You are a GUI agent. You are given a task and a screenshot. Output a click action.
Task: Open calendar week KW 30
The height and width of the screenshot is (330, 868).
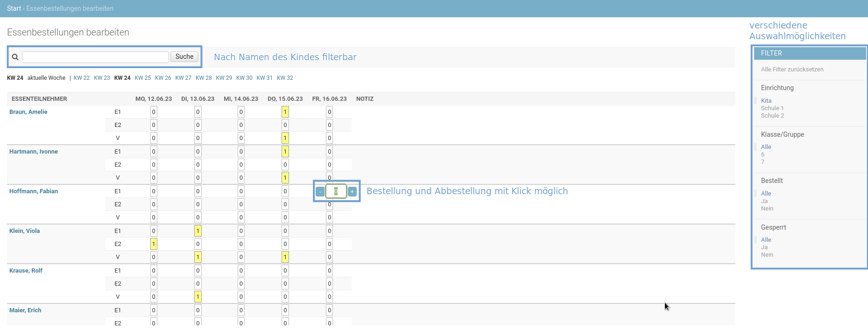[x=244, y=78]
